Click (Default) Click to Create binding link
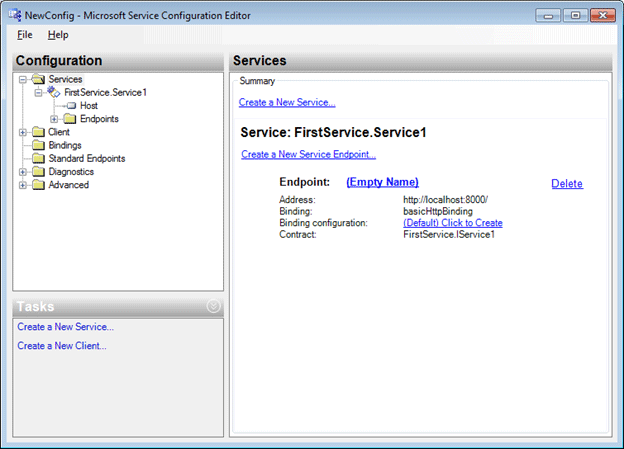The image size is (624, 449). pos(452,223)
